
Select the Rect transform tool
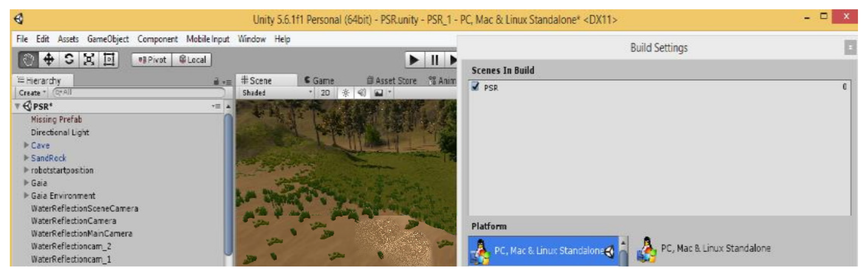coord(108,60)
